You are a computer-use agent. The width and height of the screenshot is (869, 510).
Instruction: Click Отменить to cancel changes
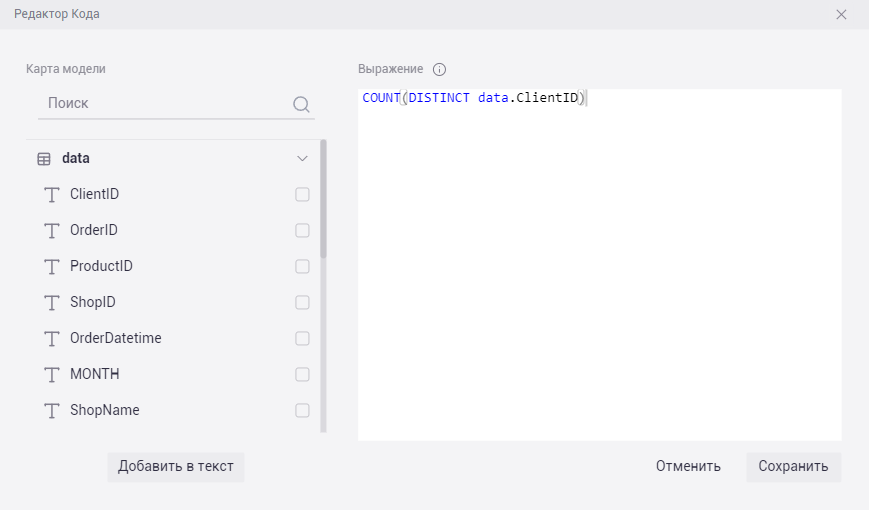click(x=688, y=467)
